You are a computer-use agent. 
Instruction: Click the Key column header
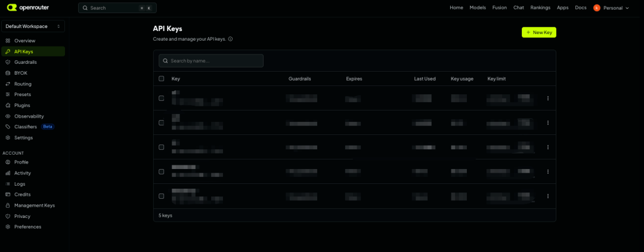pyautogui.click(x=176, y=78)
